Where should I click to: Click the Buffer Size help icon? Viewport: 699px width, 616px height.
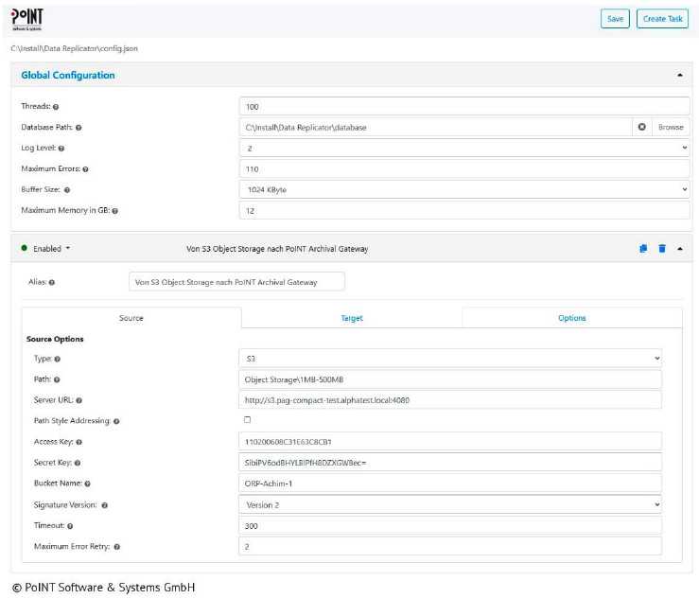click(67, 190)
